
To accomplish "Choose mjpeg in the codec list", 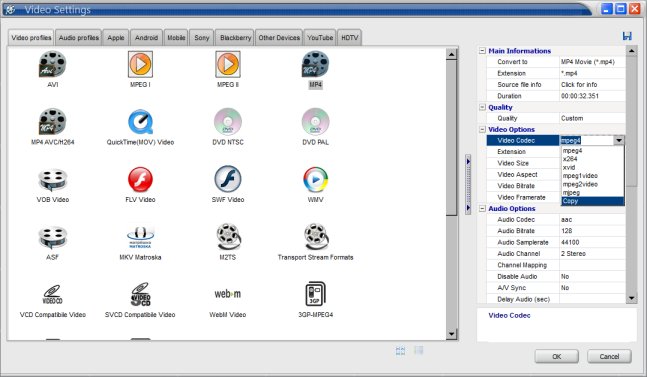I will pyautogui.click(x=593, y=193).
